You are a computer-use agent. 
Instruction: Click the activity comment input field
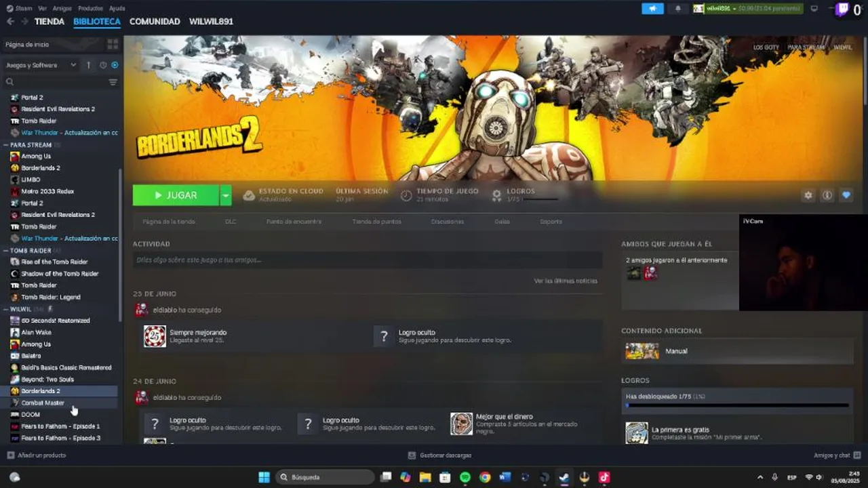pos(368,260)
